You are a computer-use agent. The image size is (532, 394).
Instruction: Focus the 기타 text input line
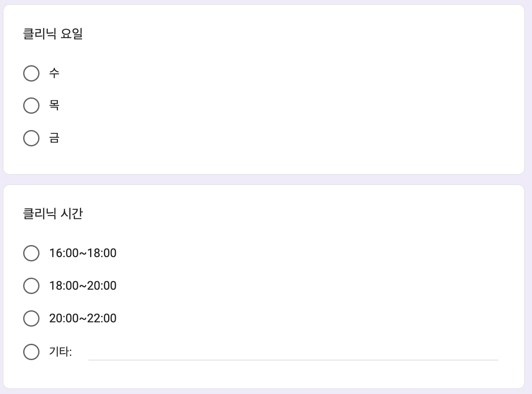[x=293, y=353]
